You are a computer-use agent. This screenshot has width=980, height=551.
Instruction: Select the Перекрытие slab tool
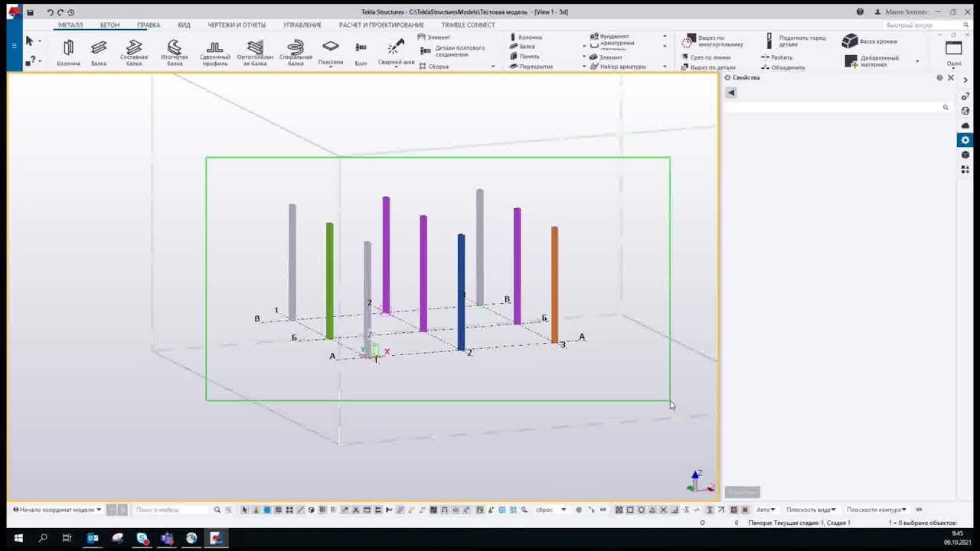click(531, 67)
